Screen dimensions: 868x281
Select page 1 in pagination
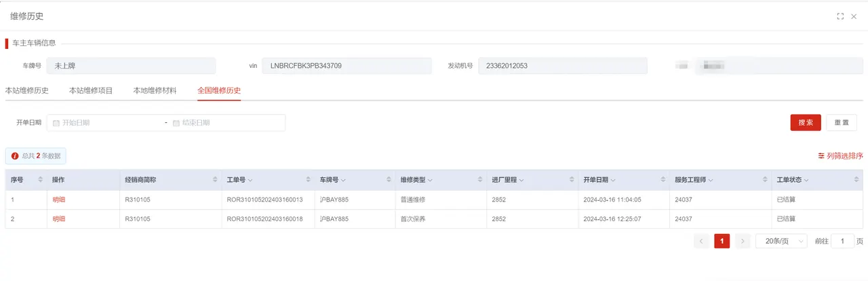(x=722, y=241)
